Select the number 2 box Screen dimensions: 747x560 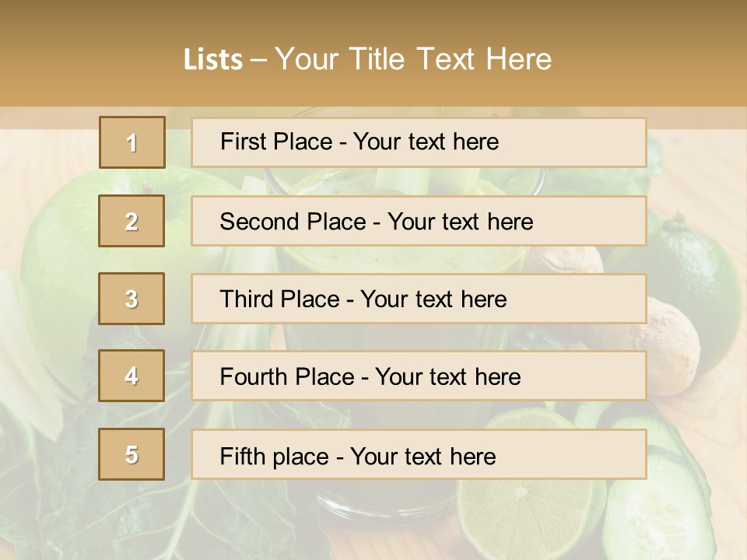point(132,221)
